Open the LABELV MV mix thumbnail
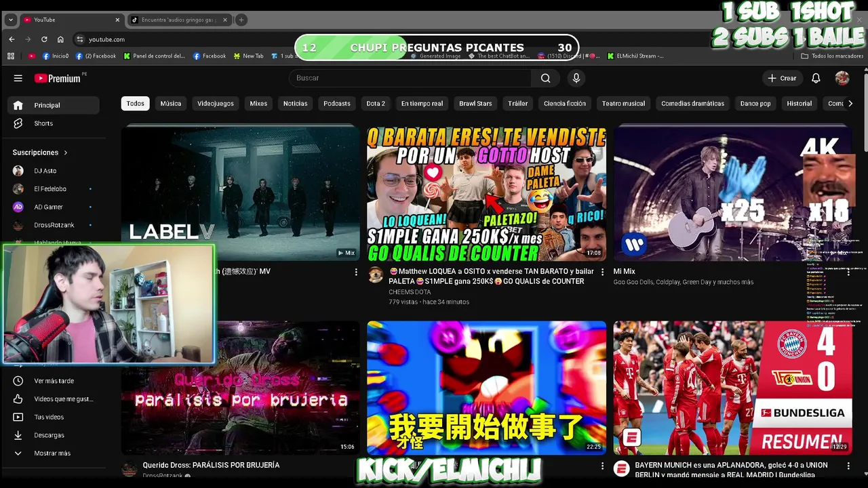868x488 pixels. pos(241,192)
